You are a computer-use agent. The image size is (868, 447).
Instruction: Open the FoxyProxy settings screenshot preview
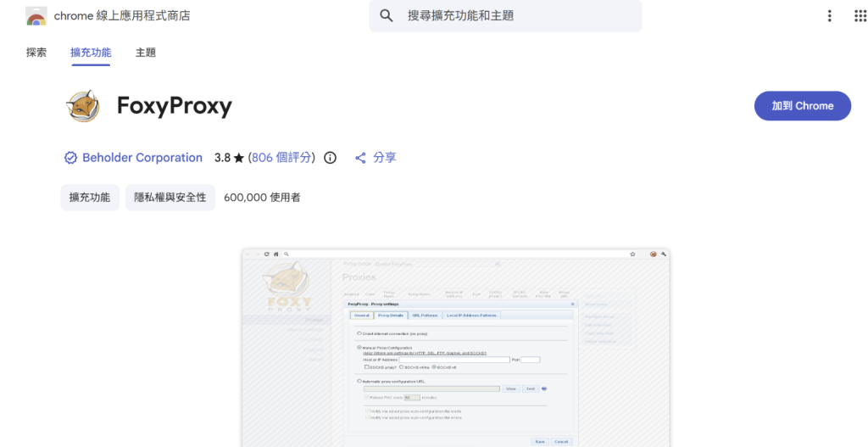pyautogui.click(x=455, y=348)
